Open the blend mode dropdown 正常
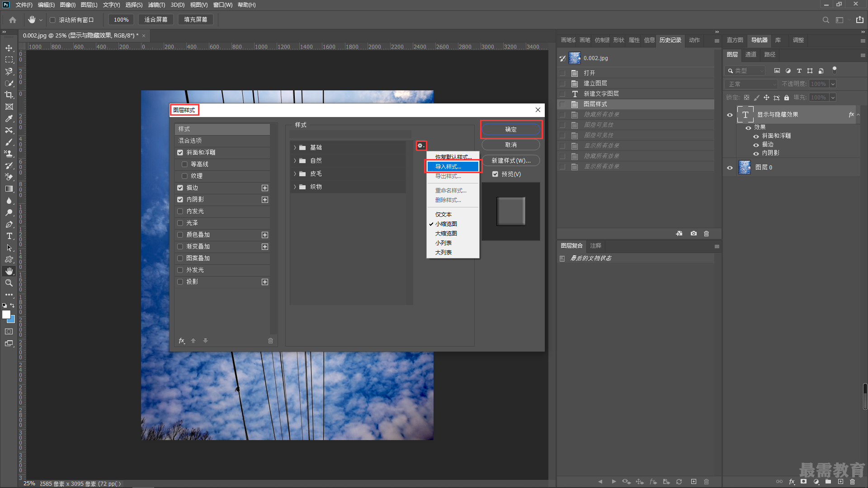 coord(752,84)
